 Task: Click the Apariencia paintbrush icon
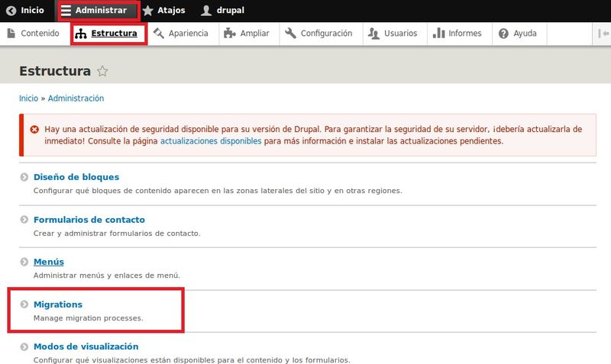coord(159,33)
